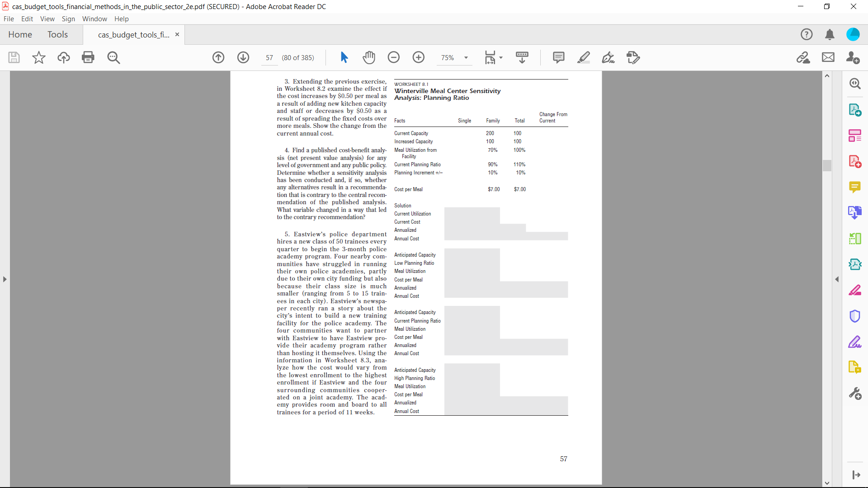Select the cas_budget_tools_fi... document tab
Viewport: 868px width, 488px height.
click(133, 35)
